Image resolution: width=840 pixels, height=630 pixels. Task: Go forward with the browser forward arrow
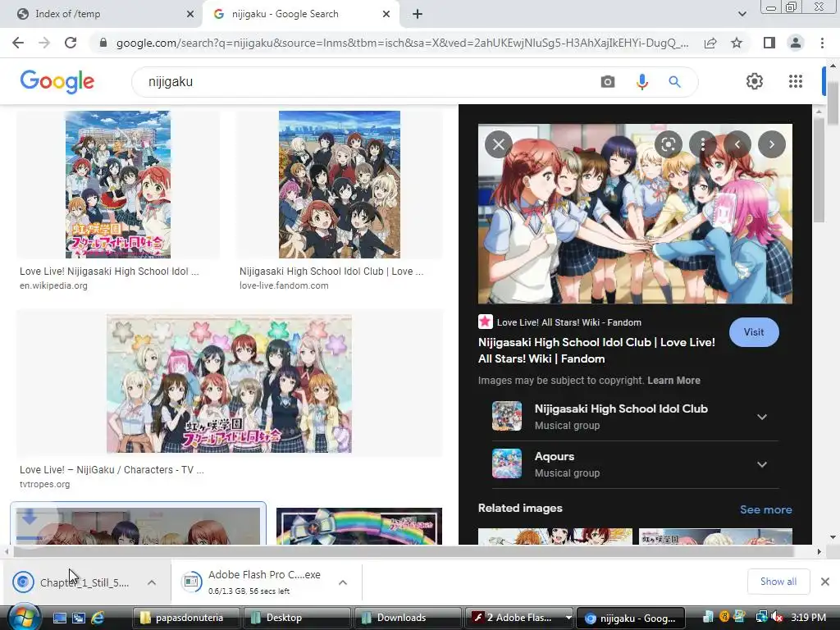pyautogui.click(x=44, y=43)
